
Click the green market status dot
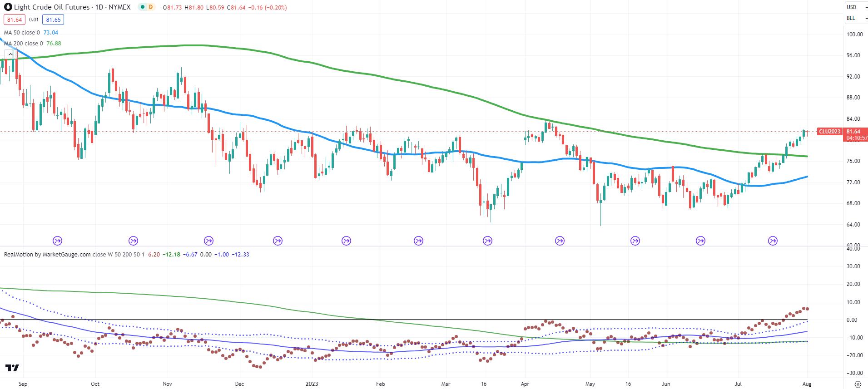pyautogui.click(x=143, y=7)
